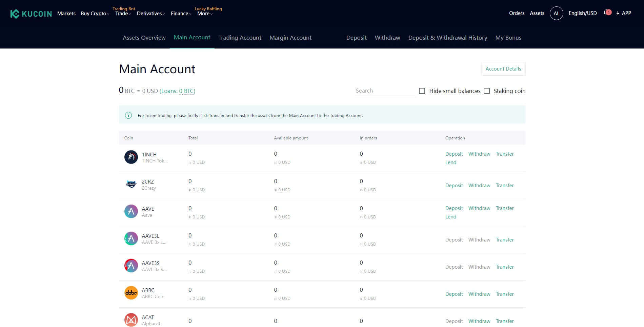
Task: Click the KuCoin logo icon
Action: pos(15,14)
